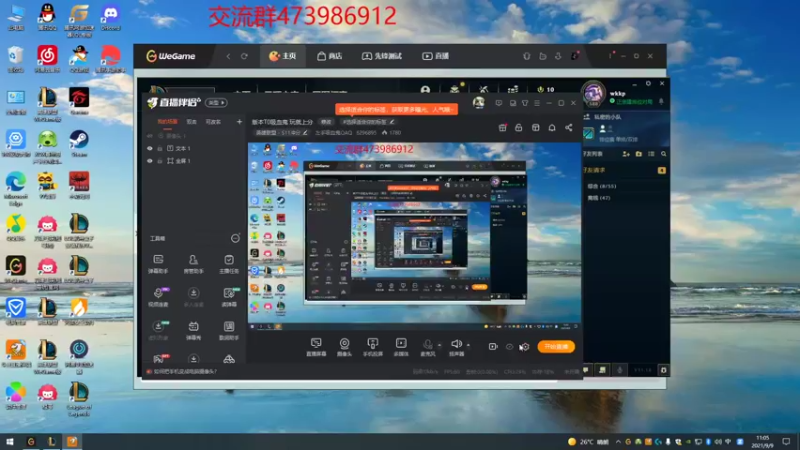
Task: Open the download tool in the toolbox middle row
Action: pyautogui.click(x=193, y=297)
